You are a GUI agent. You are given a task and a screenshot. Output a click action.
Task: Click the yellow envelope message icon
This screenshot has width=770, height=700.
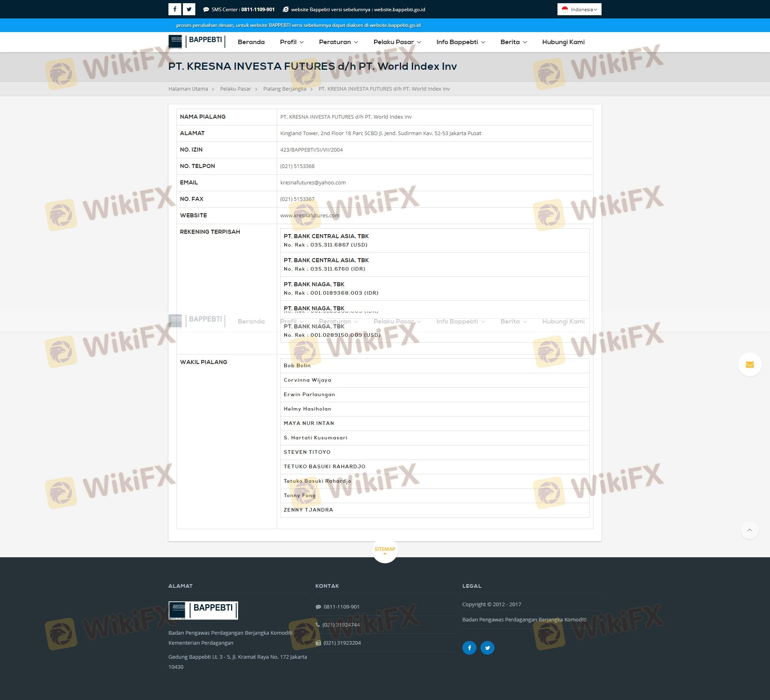[750, 364]
